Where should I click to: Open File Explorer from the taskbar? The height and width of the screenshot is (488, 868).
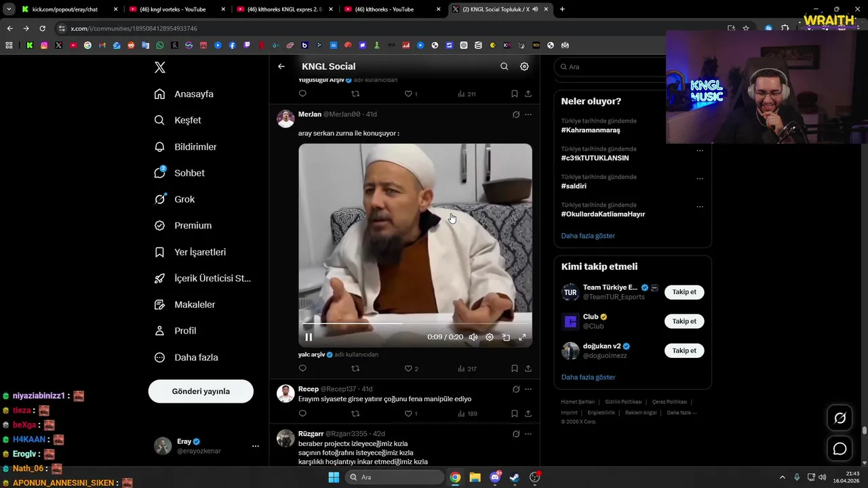(x=475, y=477)
